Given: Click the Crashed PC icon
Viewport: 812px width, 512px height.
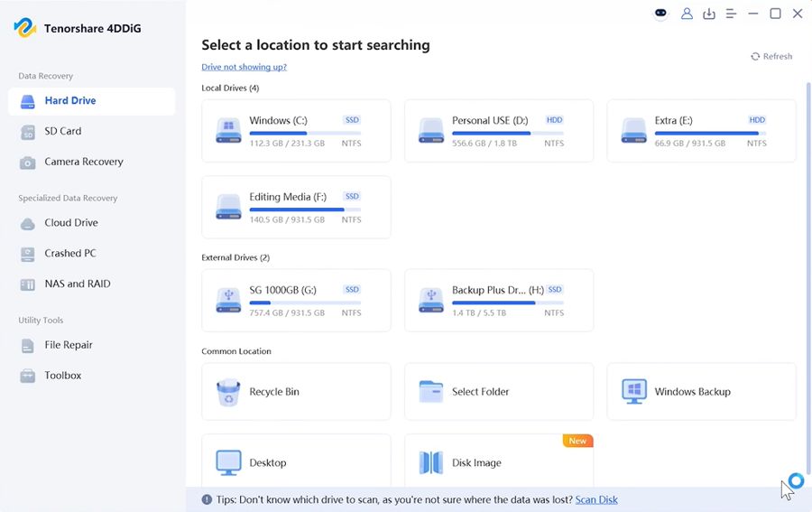Looking at the screenshot, I should (x=27, y=255).
